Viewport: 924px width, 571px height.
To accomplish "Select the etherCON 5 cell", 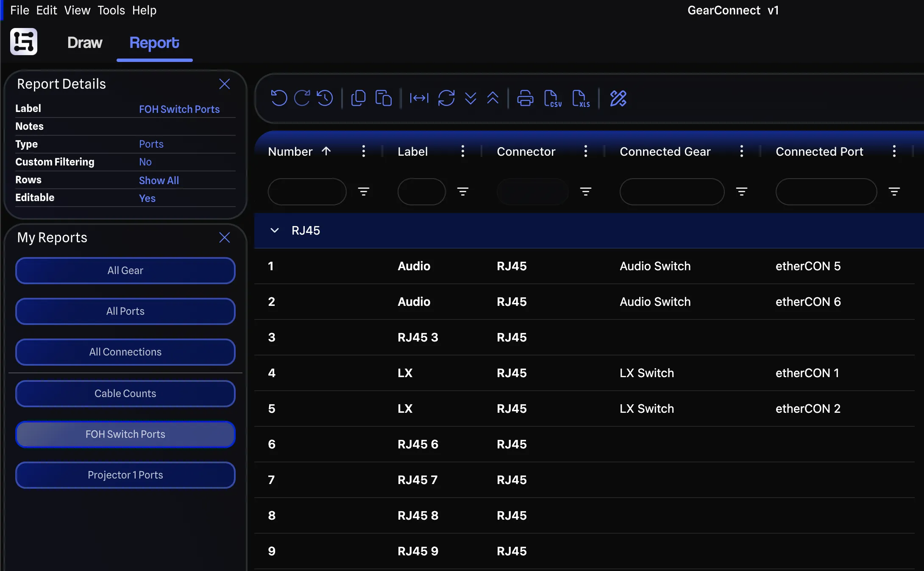I will click(808, 266).
